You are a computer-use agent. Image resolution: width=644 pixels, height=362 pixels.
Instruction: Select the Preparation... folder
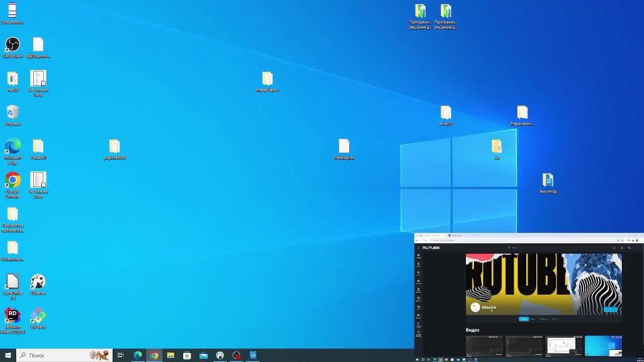(x=522, y=115)
